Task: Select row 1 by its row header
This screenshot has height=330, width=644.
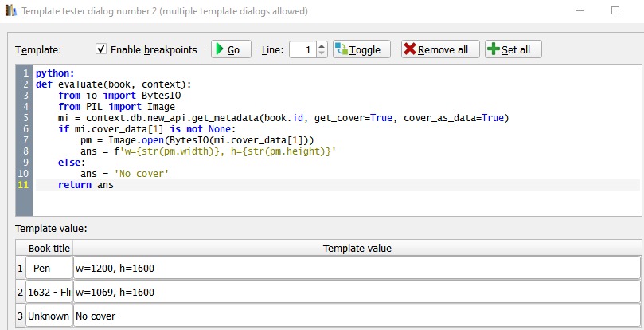Action: coord(20,268)
